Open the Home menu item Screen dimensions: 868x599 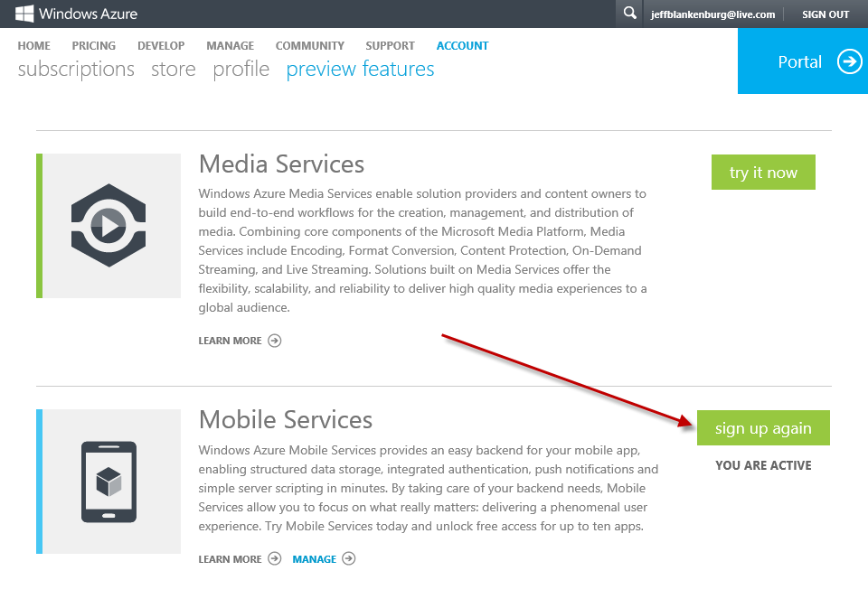pyautogui.click(x=33, y=45)
